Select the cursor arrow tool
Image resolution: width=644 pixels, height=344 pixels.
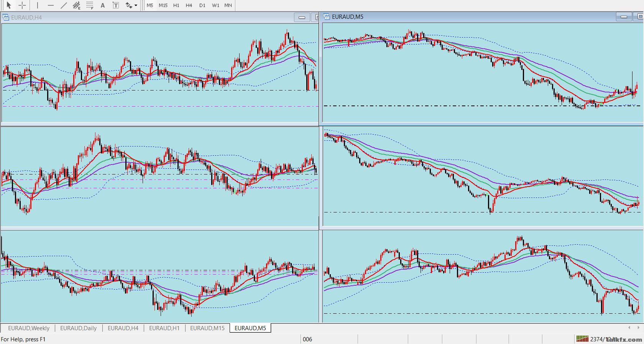pos(9,5)
